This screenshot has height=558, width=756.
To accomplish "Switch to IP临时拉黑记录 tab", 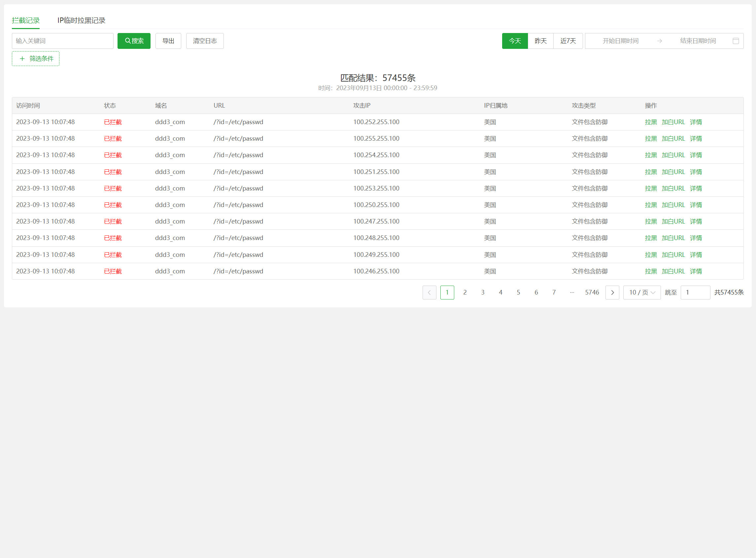I will pyautogui.click(x=81, y=20).
